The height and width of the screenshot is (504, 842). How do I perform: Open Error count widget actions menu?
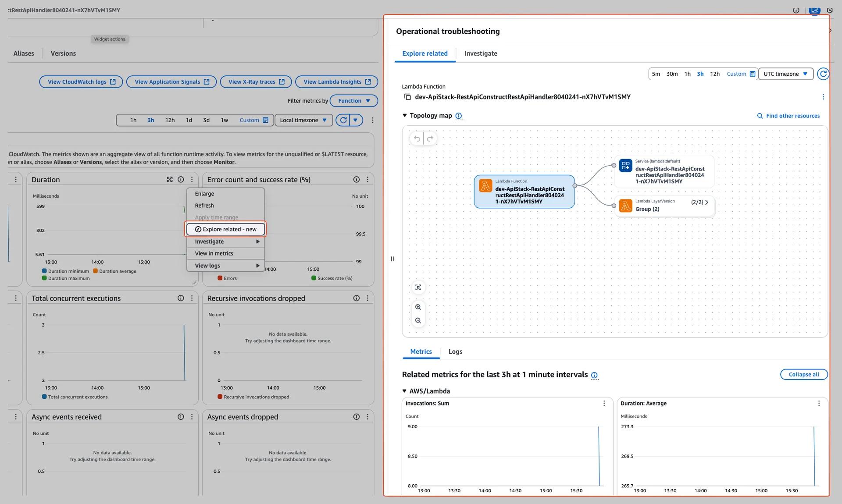pyautogui.click(x=367, y=180)
